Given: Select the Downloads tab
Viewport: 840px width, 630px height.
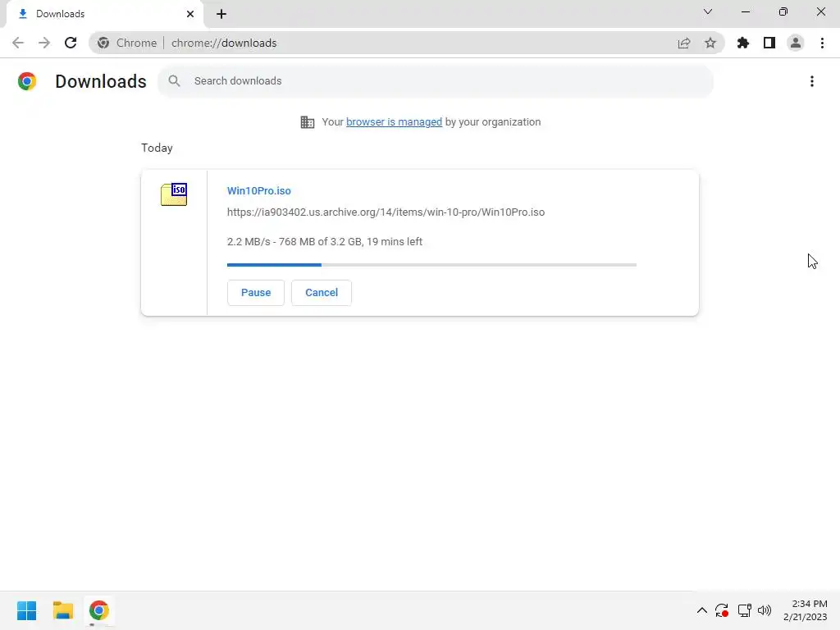Looking at the screenshot, I should (104, 14).
